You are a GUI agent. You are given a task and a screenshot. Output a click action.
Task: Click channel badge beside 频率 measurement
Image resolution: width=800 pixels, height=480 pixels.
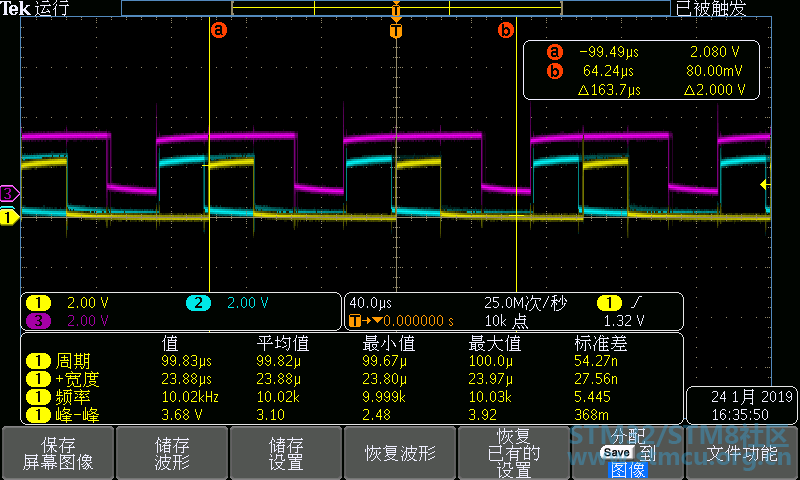38,397
